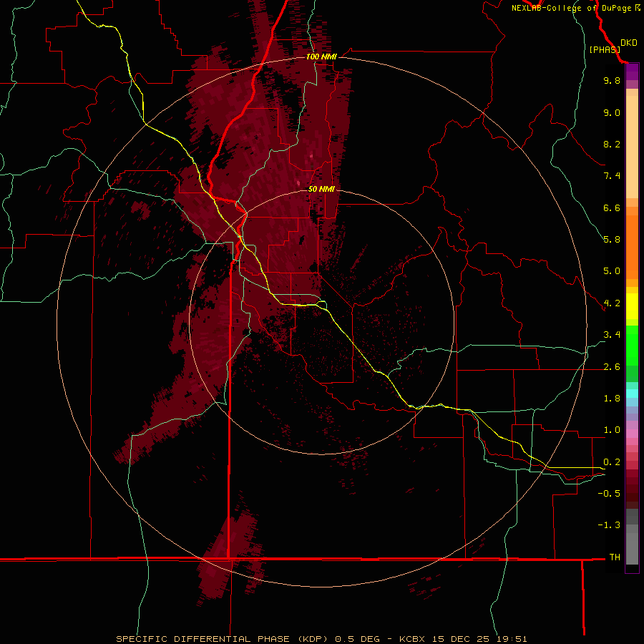Click the 4.2 scale value
Image resolution: width=644 pixels, height=644 pixels.
(612, 303)
